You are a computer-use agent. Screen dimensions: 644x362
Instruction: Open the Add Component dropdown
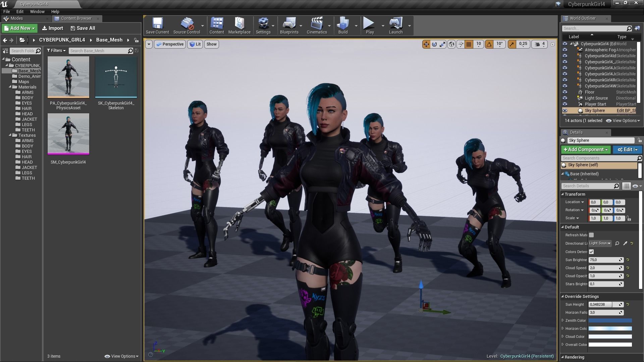click(x=586, y=149)
